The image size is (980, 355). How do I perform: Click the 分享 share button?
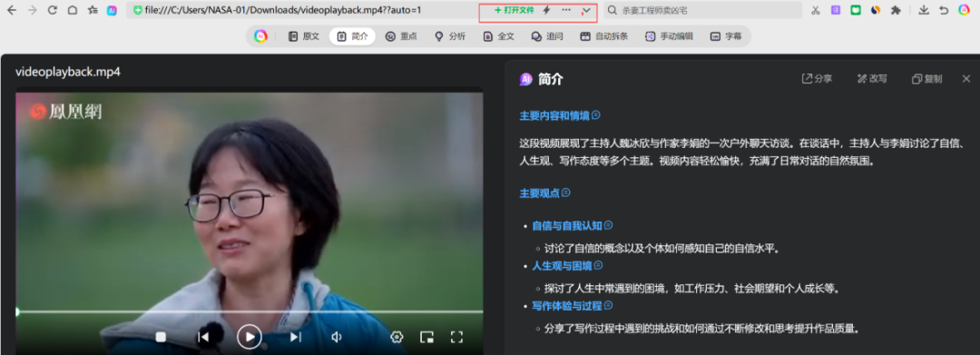pos(817,79)
